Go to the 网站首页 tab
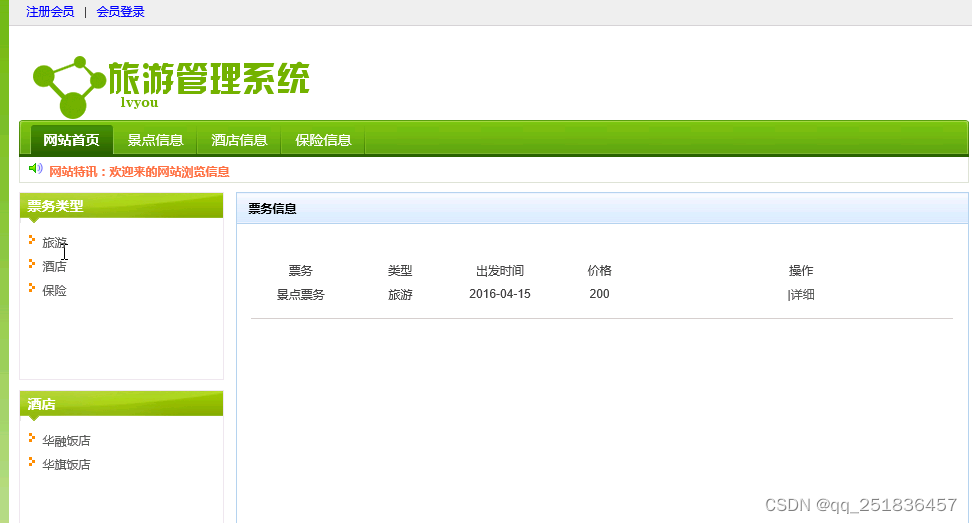The width and height of the screenshot is (972, 523). tap(71, 140)
